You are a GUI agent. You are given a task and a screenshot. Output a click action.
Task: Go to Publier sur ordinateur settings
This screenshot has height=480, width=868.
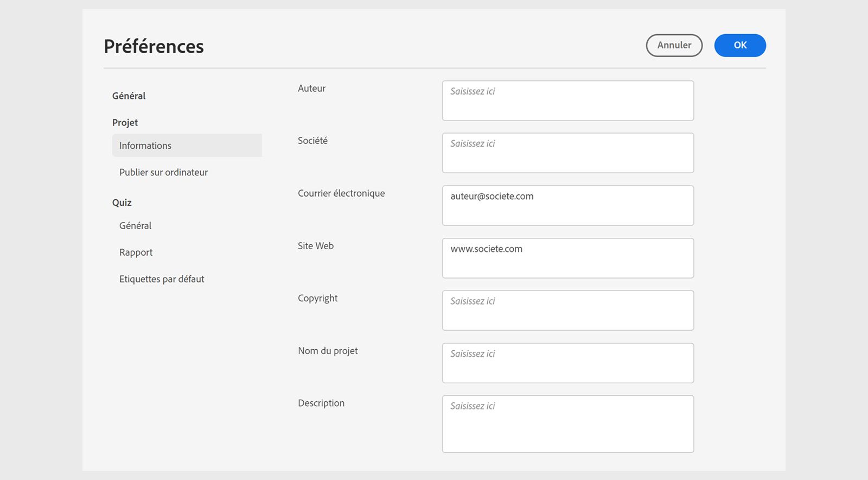point(163,172)
